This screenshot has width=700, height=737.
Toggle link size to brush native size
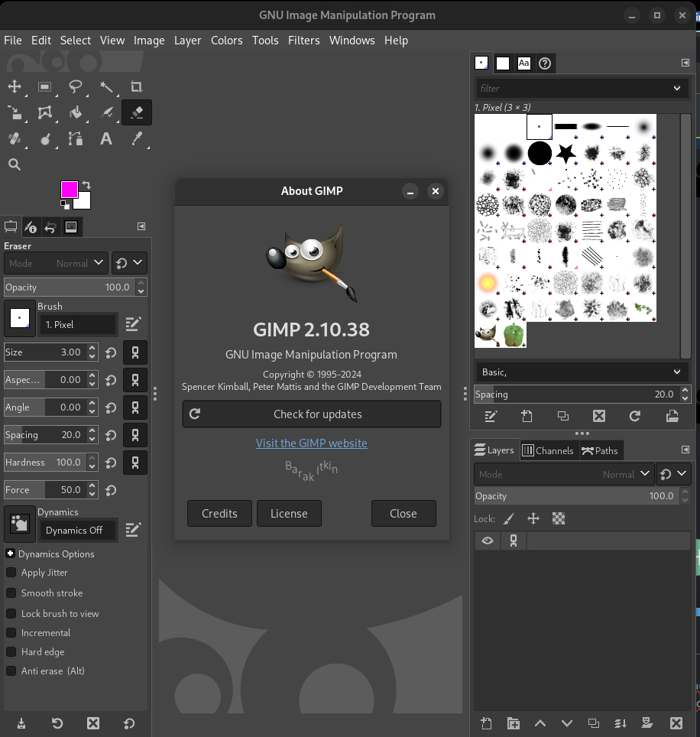pos(135,352)
